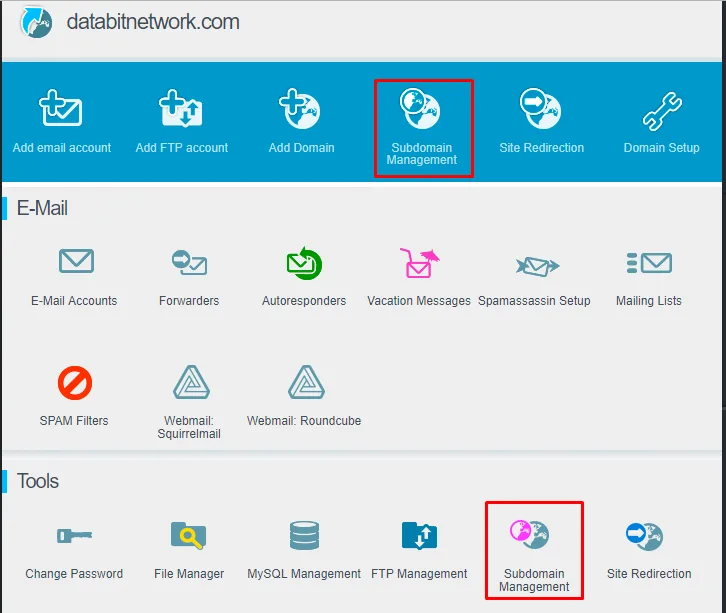This screenshot has height=613, width=726.
Task: Click the Add email account icon
Action: [61, 109]
